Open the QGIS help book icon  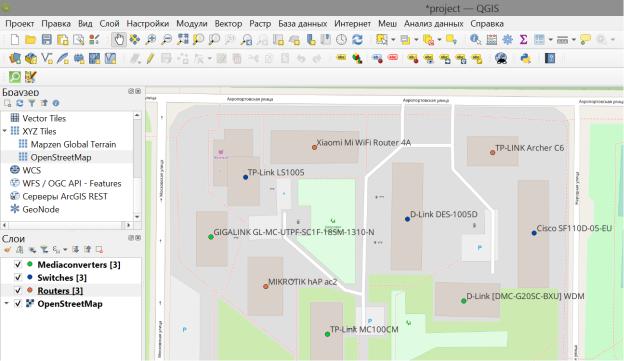tap(550, 59)
